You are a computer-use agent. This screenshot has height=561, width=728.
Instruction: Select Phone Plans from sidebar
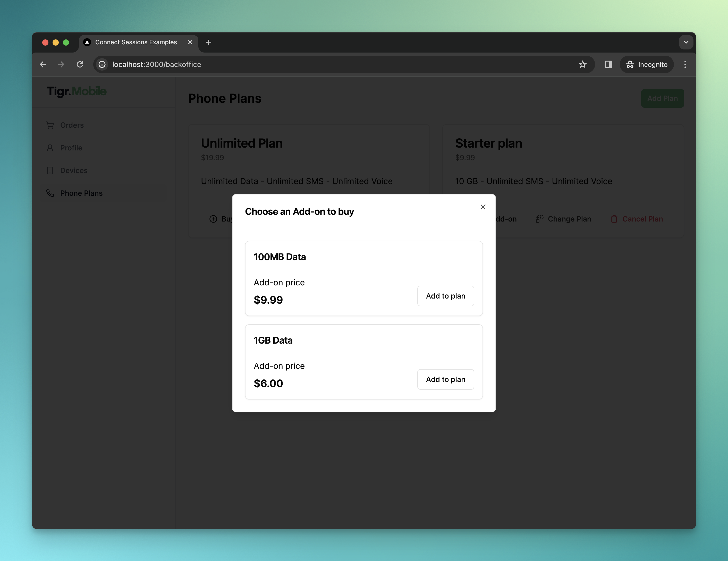click(81, 193)
